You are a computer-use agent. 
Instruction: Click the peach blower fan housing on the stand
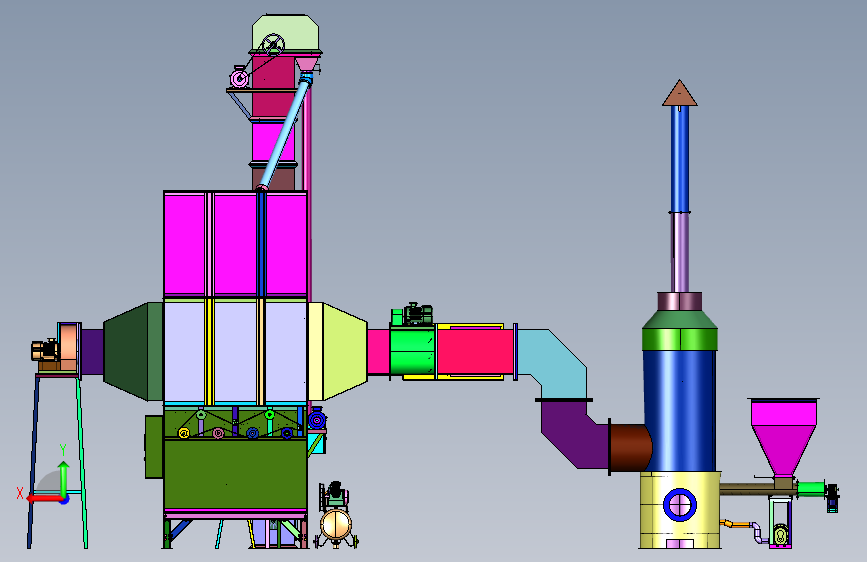tap(67, 347)
